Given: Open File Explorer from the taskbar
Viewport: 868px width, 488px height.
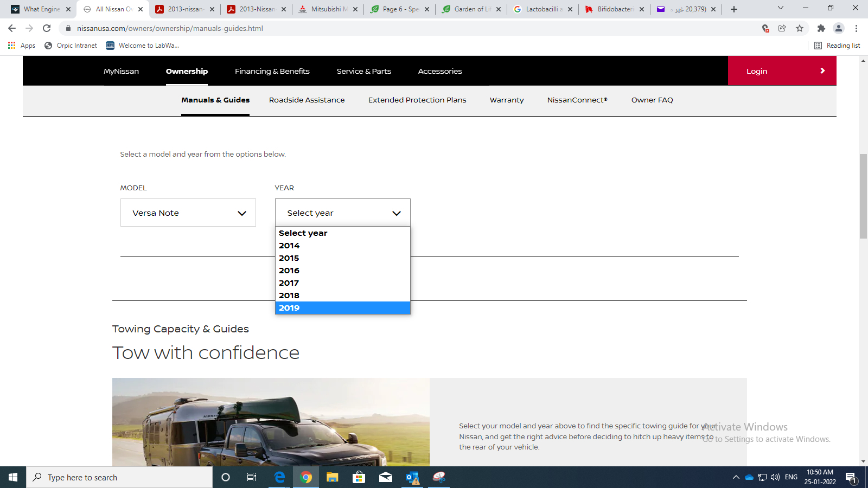Looking at the screenshot, I should coord(332,477).
